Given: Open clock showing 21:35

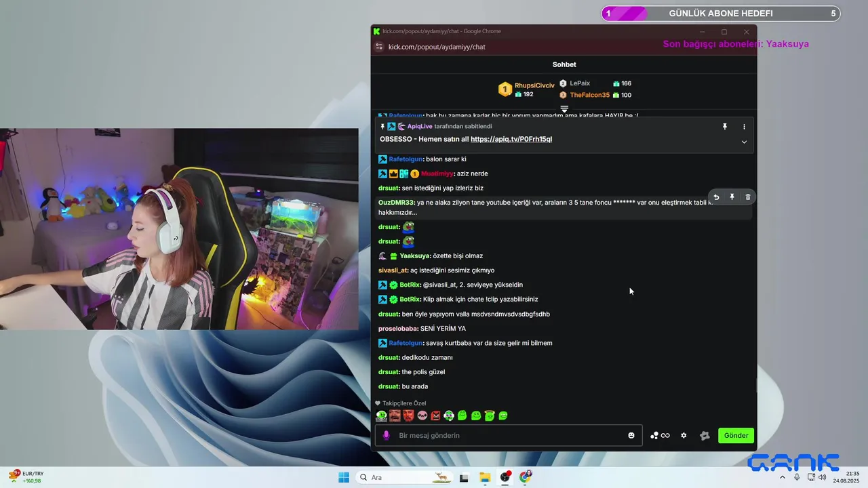Looking at the screenshot, I should (846, 477).
